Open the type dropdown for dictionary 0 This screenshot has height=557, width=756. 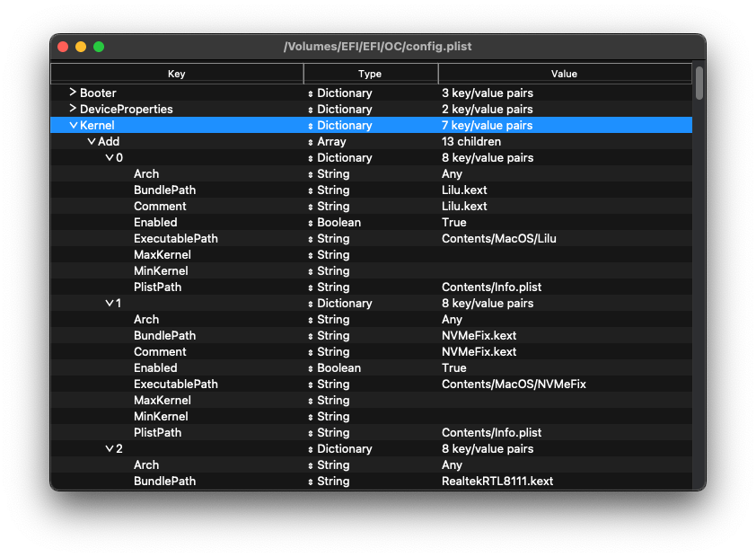(311, 158)
